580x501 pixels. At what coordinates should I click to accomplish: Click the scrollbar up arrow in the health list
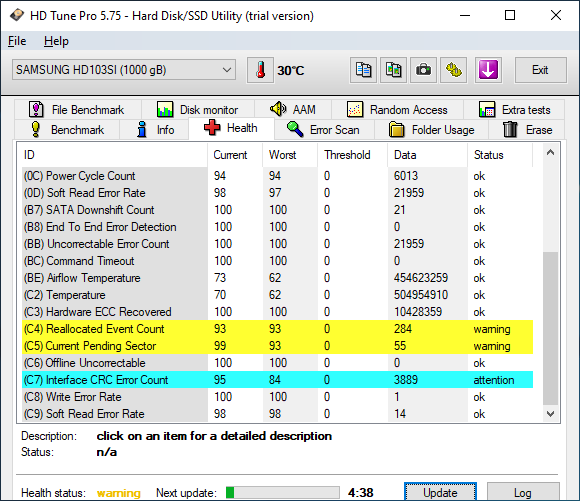pyautogui.click(x=550, y=152)
